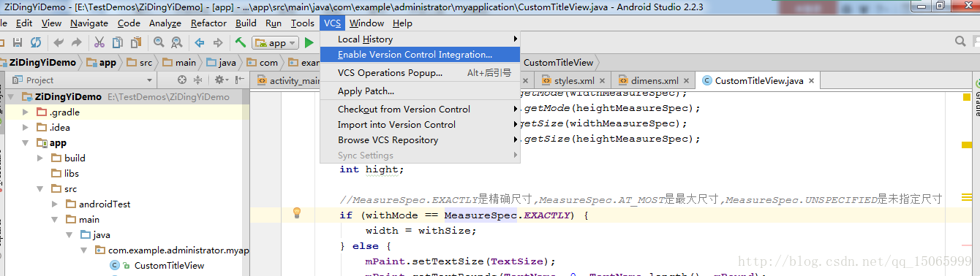Screen dimensions: 980x276
Task: Open the app run configuration dropdown
Action: (x=275, y=43)
